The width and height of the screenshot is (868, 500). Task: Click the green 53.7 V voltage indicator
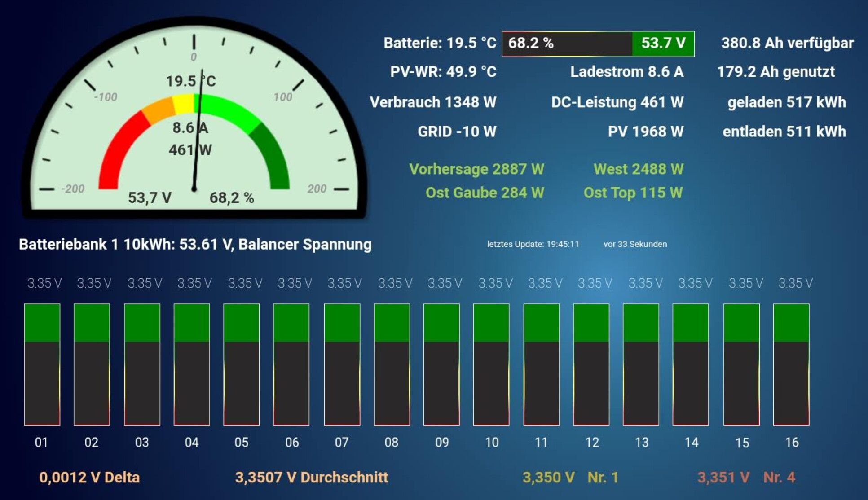[663, 44]
